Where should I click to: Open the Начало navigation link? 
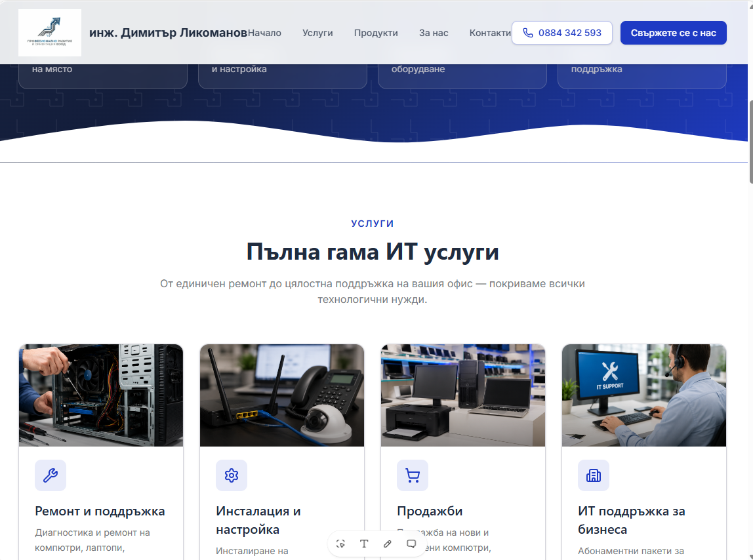tap(264, 33)
